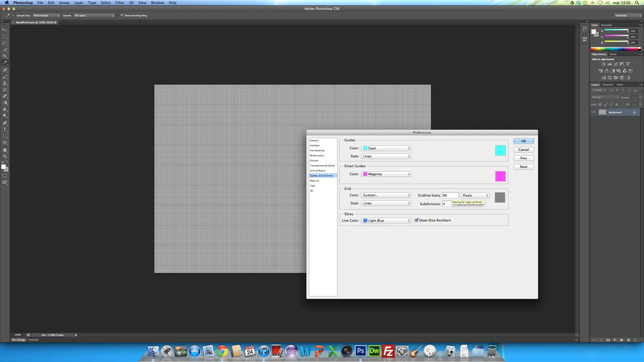Screen dimensions: 644x362
Task: Expand the Slices Line Color dropdown
Action: 386,220
